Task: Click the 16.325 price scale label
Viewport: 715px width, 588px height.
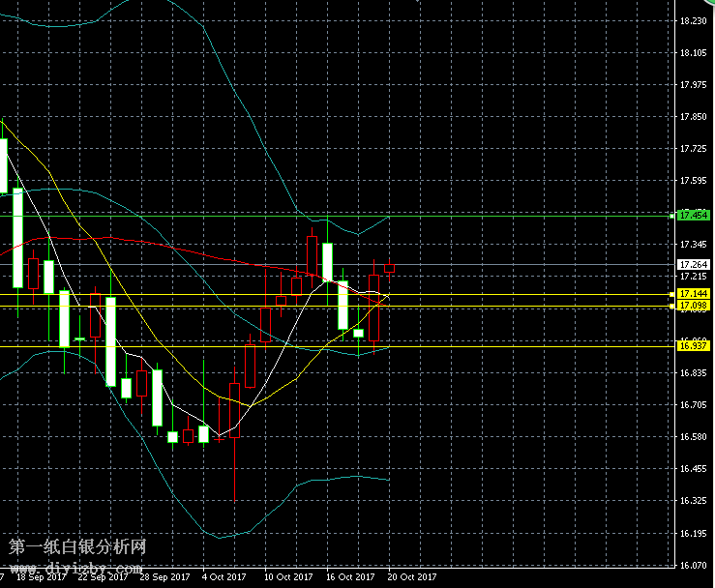Action: 693,501
